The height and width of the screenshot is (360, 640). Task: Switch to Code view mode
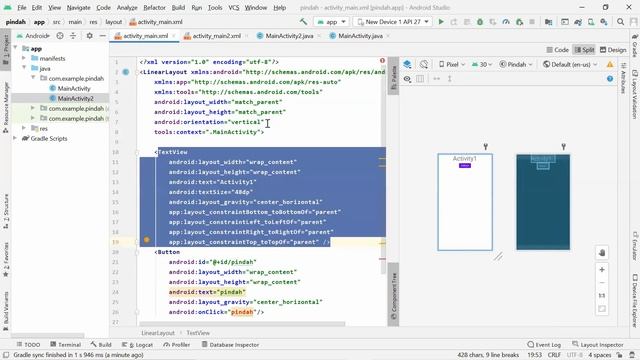[558, 50]
